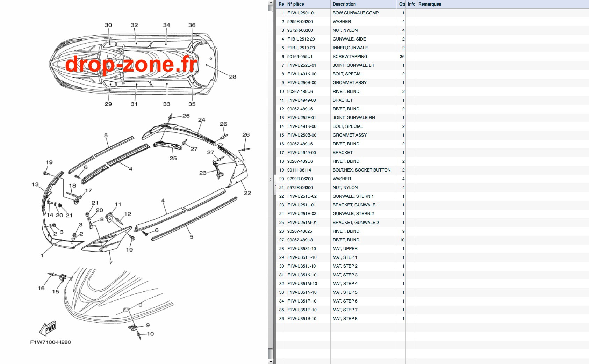This screenshot has height=364, width=589.
Task: Select part number F1W-U3581-10 MAT, UPPER
Action: [432, 249]
